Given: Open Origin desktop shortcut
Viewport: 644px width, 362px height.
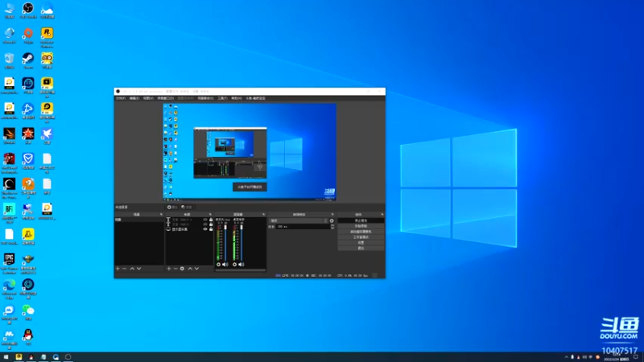Looking at the screenshot, I should (x=28, y=35).
